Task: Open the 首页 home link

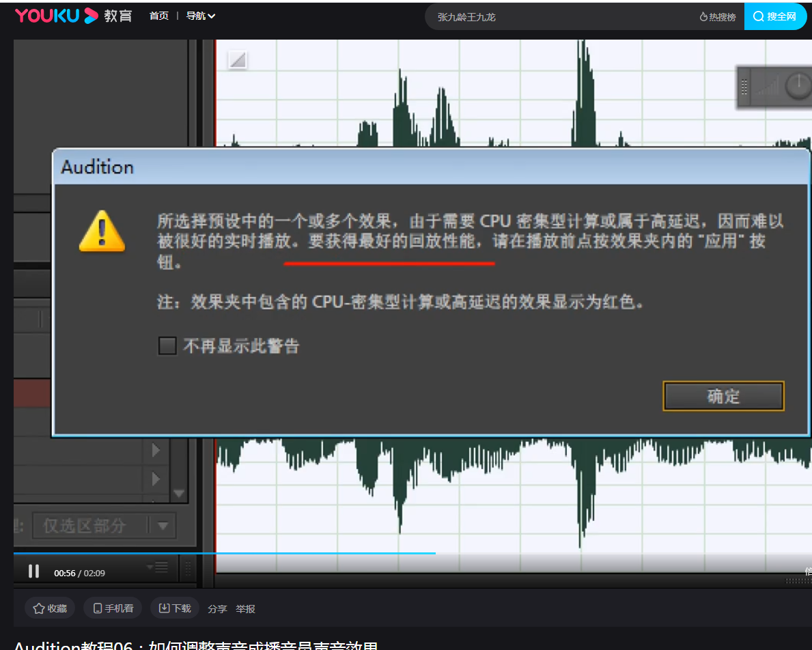Action: 159,16
